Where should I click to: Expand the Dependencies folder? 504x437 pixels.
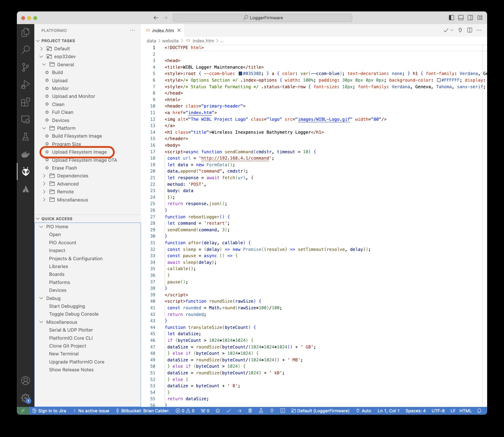coord(44,176)
